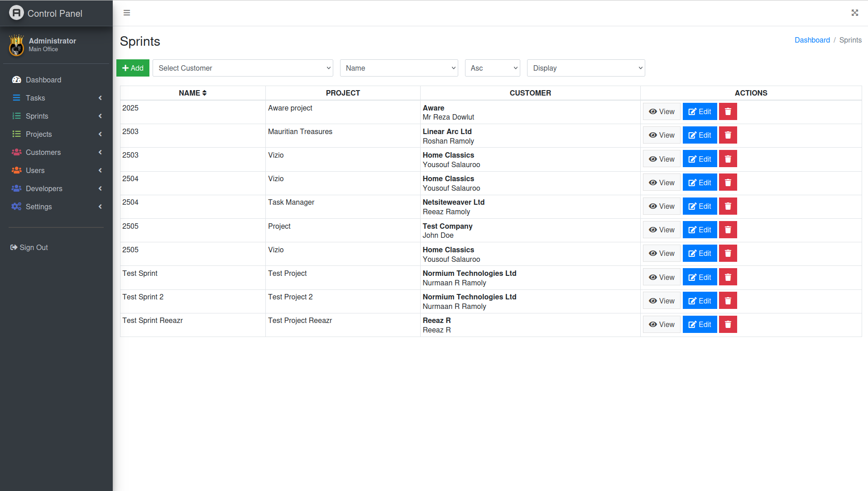Delete the 2025 Aware project sprint
868x491 pixels.
point(728,111)
